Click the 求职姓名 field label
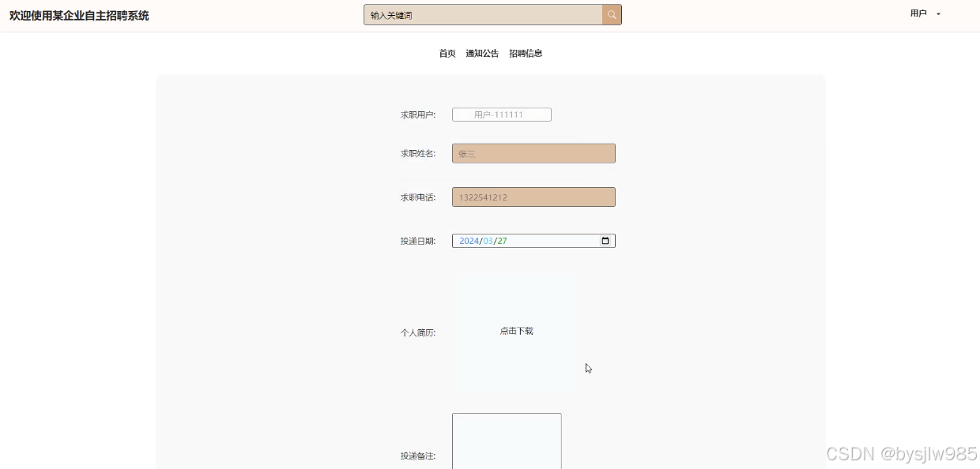980x469 pixels. pyautogui.click(x=417, y=154)
